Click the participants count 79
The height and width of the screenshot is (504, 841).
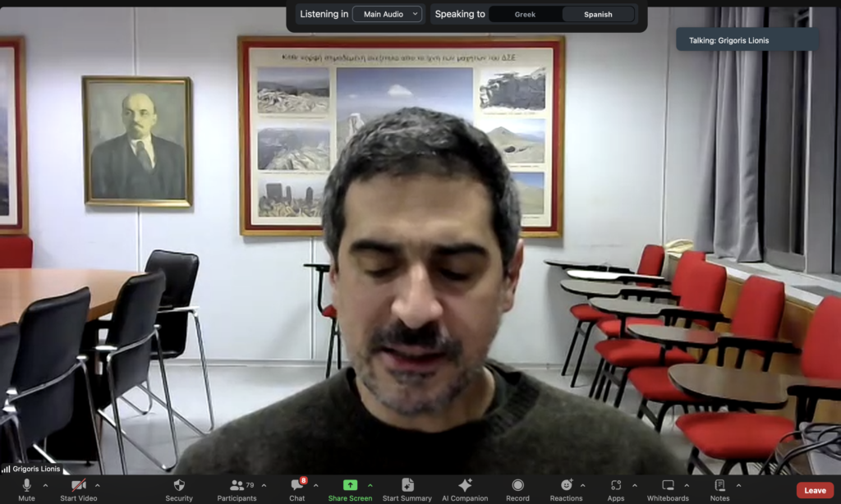click(x=250, y=485)
